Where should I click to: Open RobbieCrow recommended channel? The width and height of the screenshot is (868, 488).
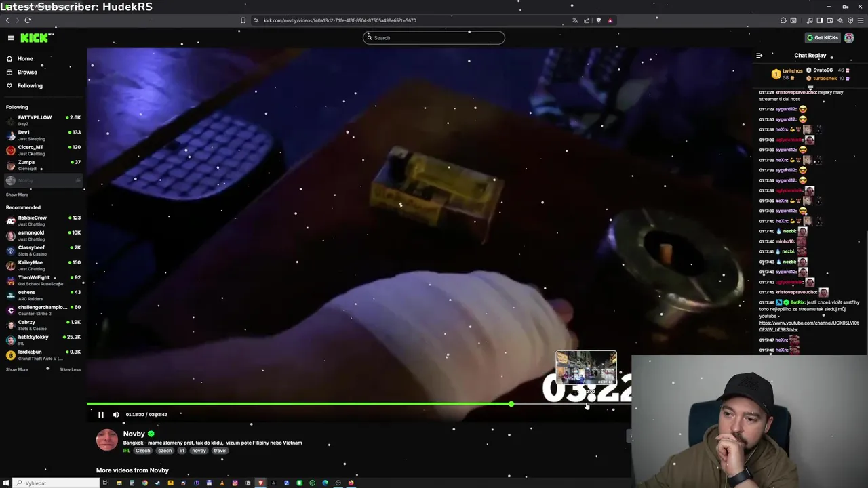(x=43, y=221)
